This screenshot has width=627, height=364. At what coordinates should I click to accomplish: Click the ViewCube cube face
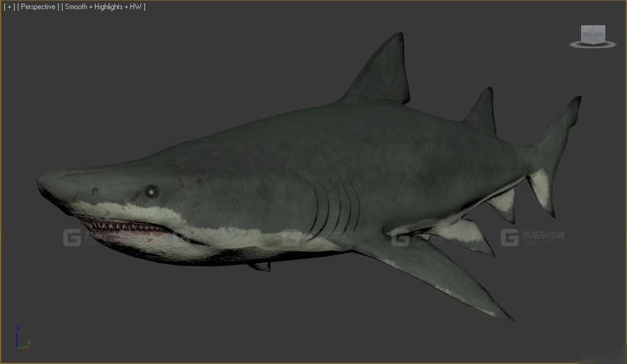[593, 33]
